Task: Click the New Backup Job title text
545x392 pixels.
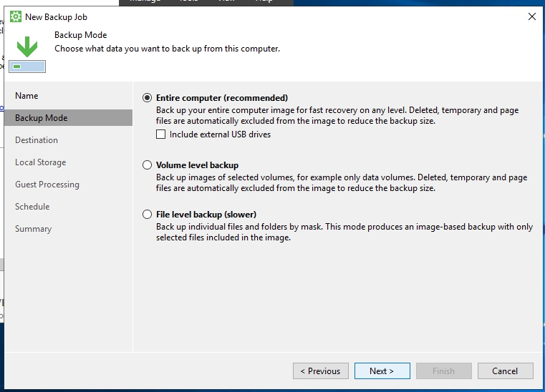Action: pyautogui.click(x=56, y=16)
